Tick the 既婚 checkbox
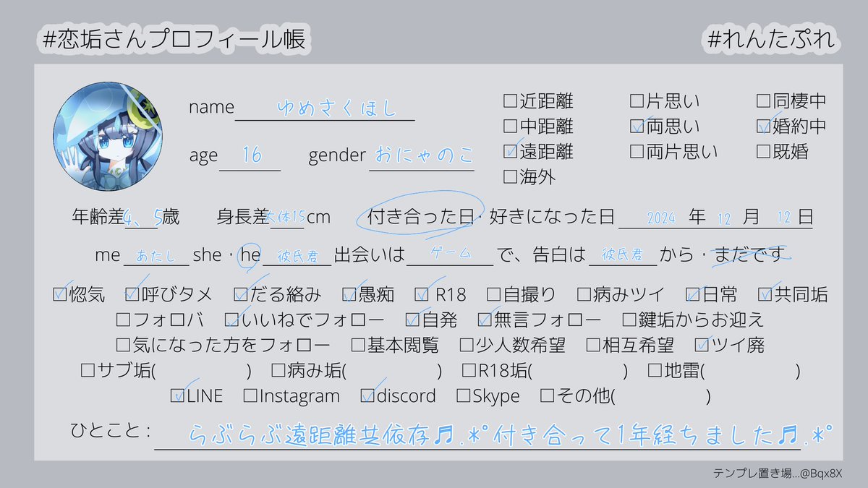The height and width of the screenshot is (488, 868). [x=764, y=152]
